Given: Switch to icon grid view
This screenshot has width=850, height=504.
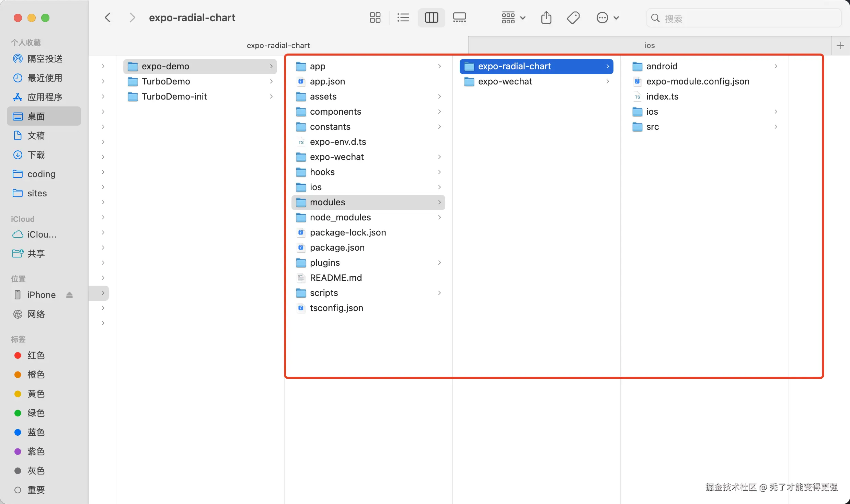Looking at the screenshot, I should click(375, 18).
